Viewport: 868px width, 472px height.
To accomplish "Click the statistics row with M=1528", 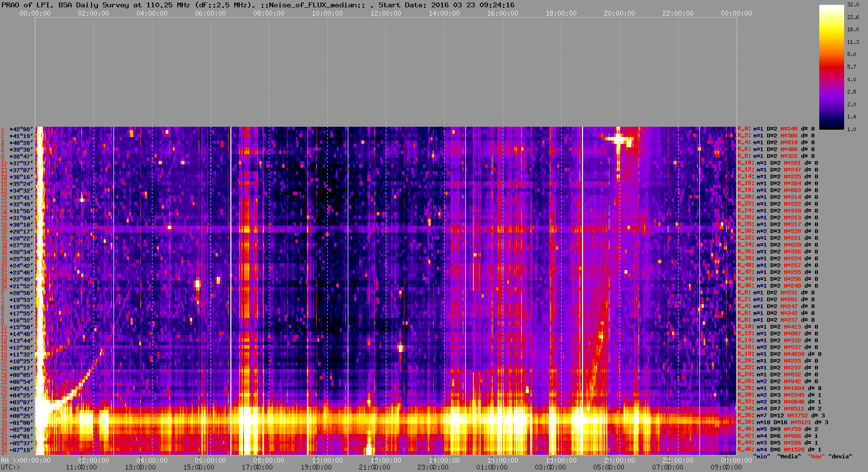I will [x=780, y=450].
